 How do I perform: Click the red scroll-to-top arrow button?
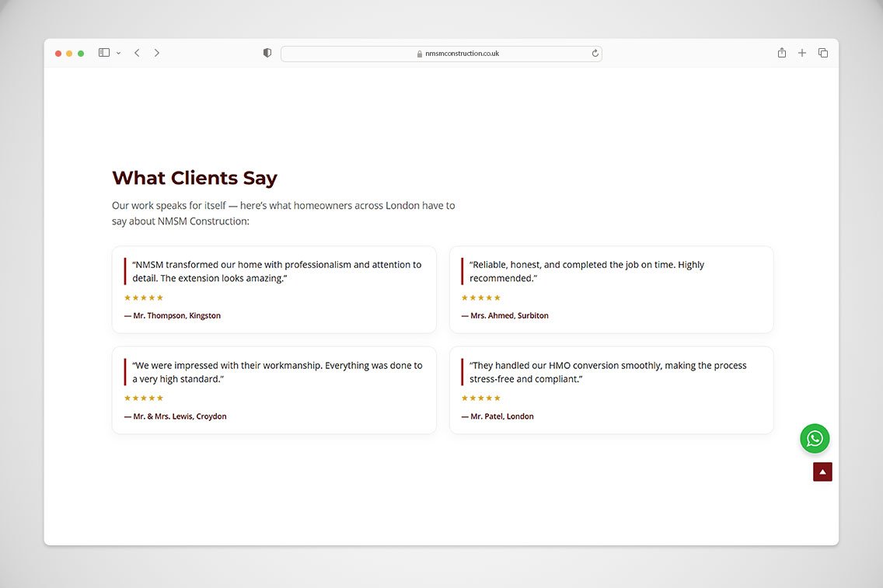point(822,471)
